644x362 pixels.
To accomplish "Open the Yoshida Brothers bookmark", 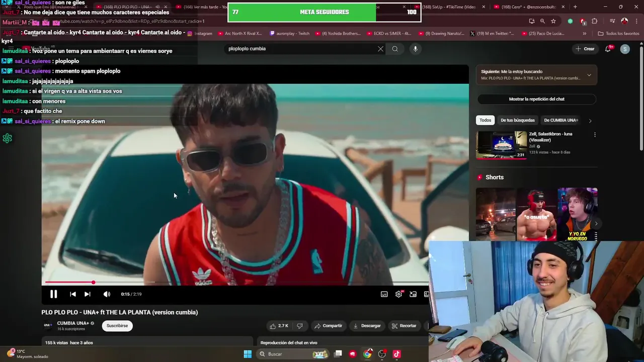I will [x=338, y=34].
